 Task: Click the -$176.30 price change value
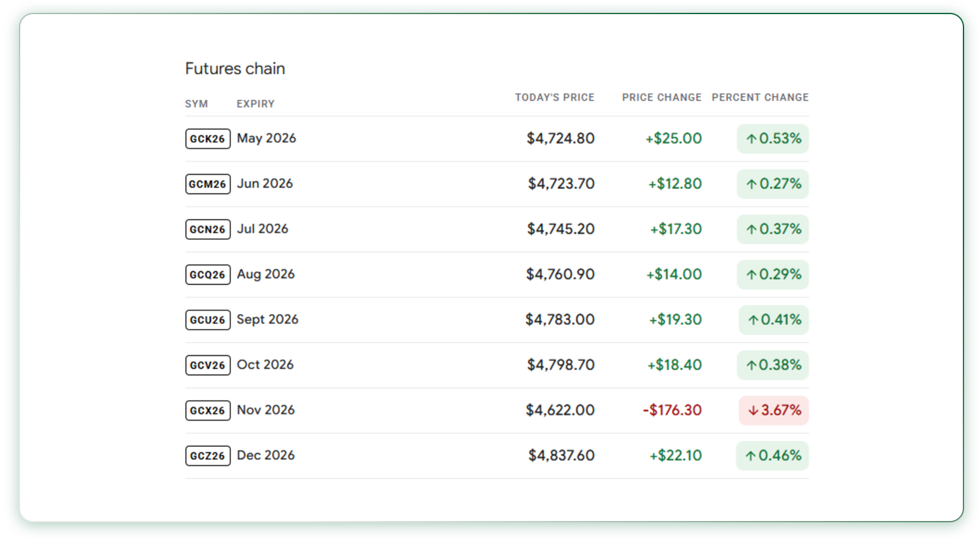click(x=673, y=410)
